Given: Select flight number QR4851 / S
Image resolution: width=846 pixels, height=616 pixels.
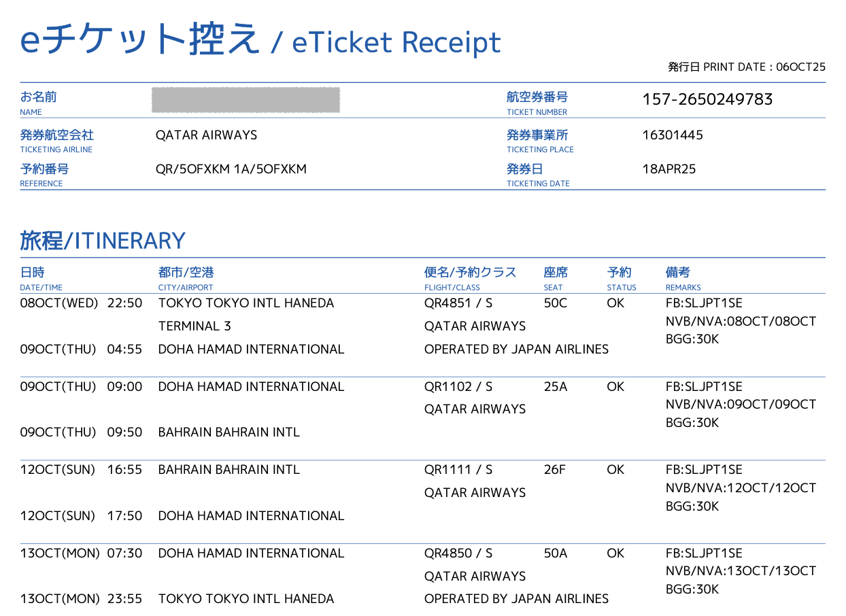Looking at the screenshot, I should (458, 303).
